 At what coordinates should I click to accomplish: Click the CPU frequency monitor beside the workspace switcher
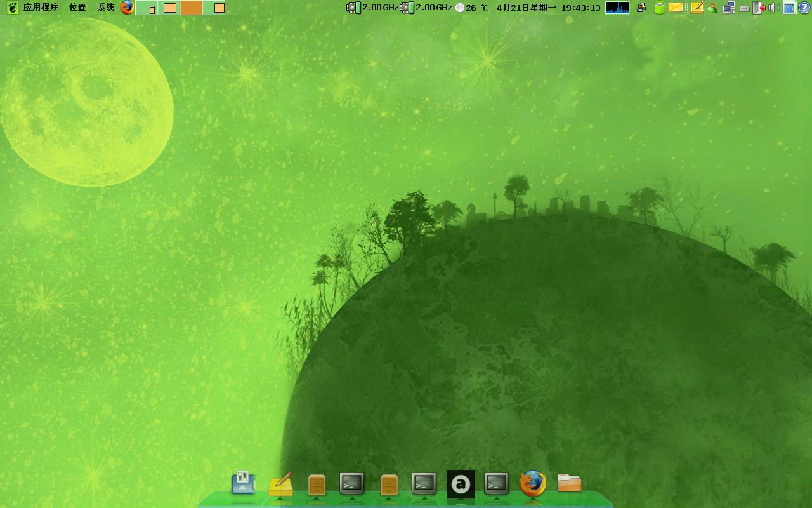[x=373, y=8]
